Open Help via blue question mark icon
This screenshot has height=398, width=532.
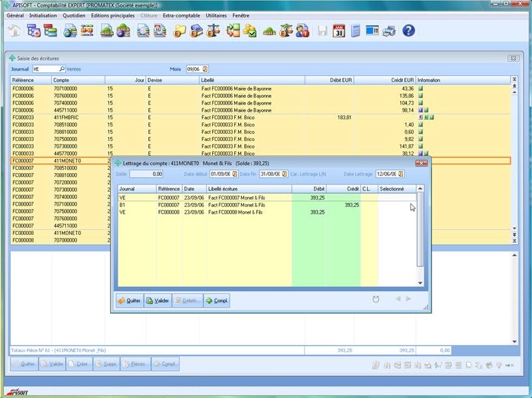coord(408,31)
